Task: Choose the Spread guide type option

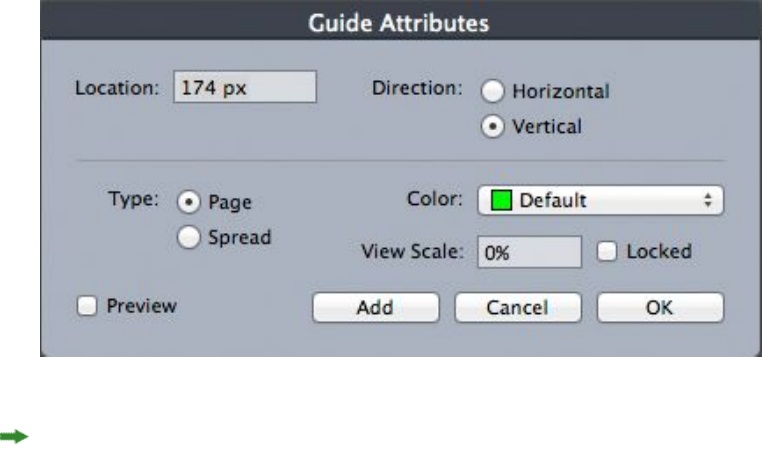Action: pyautogui.click(x=187, y=238)
